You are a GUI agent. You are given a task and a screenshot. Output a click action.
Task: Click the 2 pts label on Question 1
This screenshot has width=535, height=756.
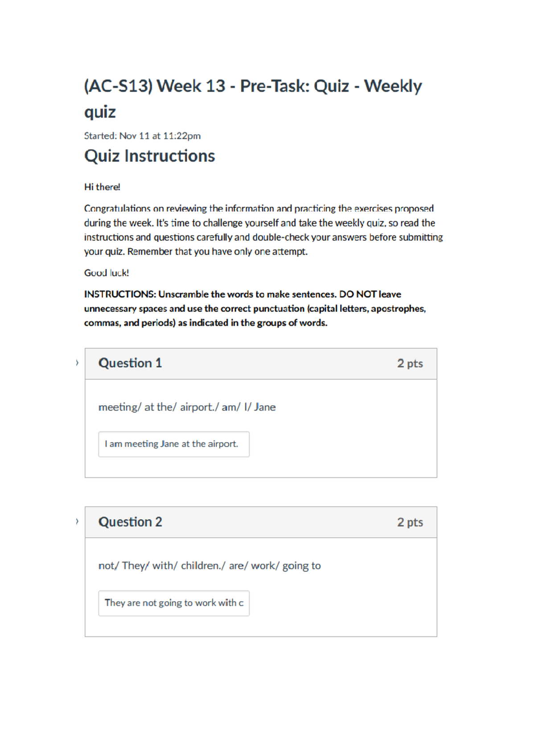[x=411, y=363]
